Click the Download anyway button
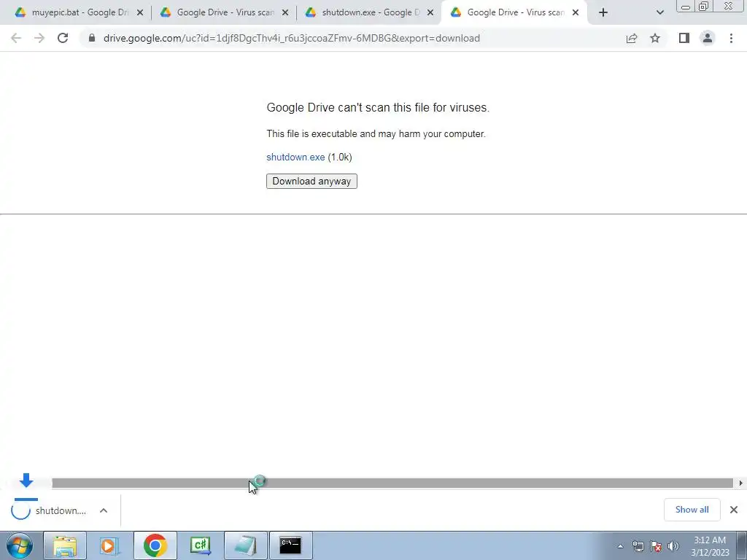Viewport: 747px width, 560px height. click(311, 181)
